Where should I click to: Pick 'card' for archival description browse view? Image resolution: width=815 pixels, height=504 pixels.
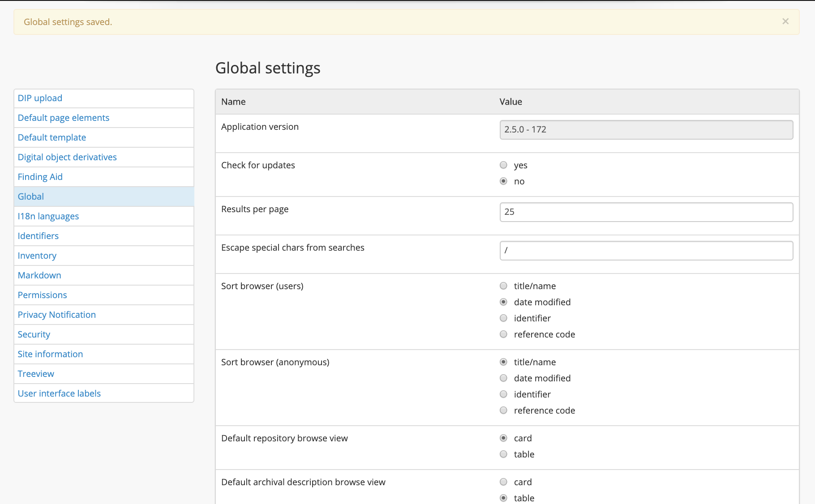pyautogui.click(x=504, y=482)
